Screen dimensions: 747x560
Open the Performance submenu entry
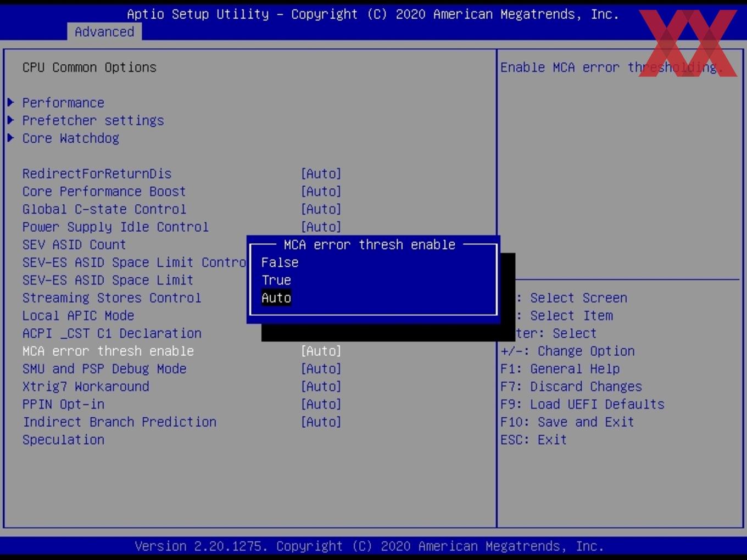click(x=63, y=103)
